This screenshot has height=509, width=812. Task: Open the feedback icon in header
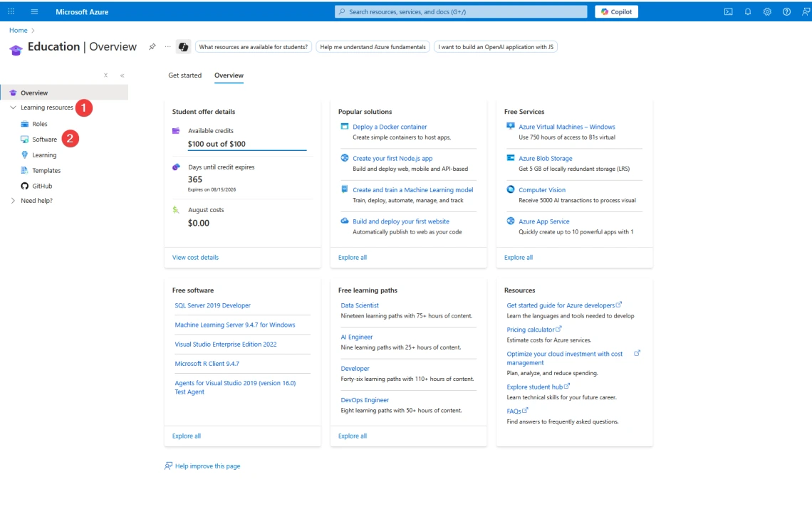pos(805,11)
